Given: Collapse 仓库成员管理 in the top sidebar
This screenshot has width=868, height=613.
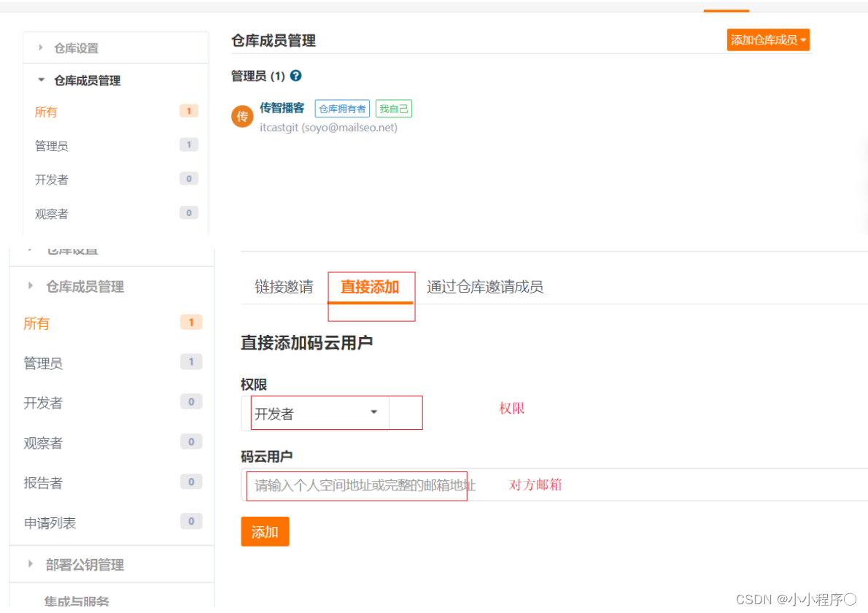Looking at the screenshot, I should click(x=87, y=81).
